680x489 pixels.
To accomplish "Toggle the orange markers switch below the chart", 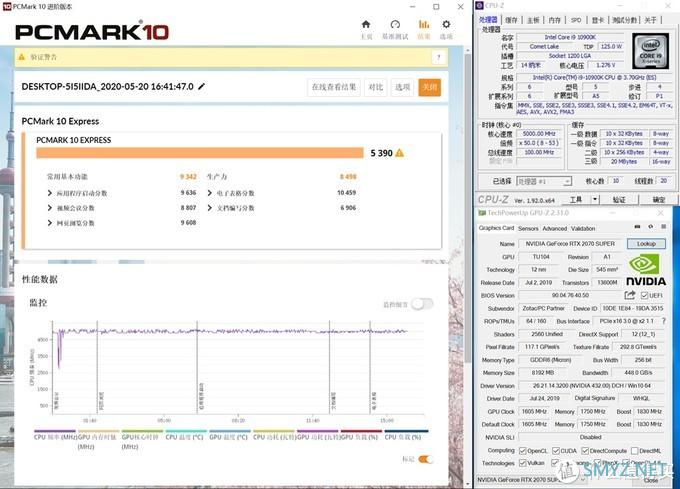I will pyautogui.click(x=425, y=459).
